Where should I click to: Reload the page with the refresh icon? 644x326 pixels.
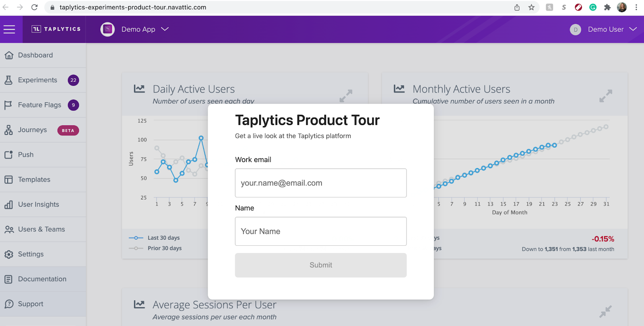35,7
